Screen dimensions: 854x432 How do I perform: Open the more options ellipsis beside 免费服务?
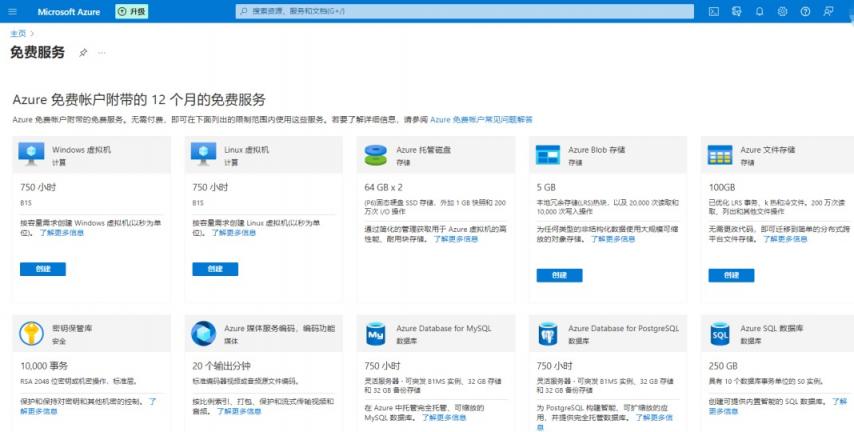102,53
